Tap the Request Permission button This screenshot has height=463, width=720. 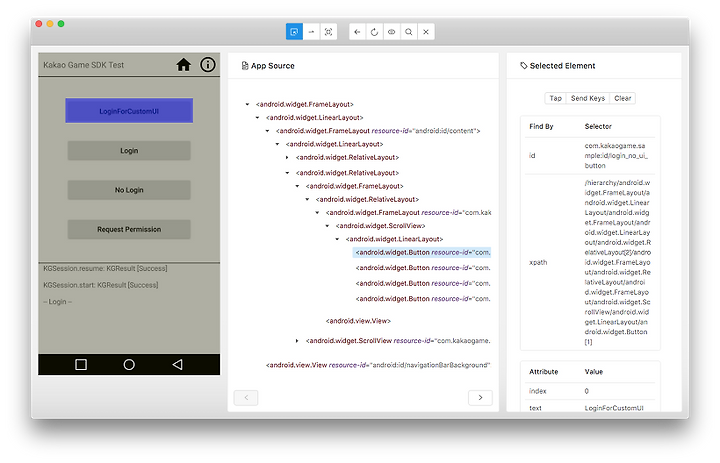click(x=129, y=229)
